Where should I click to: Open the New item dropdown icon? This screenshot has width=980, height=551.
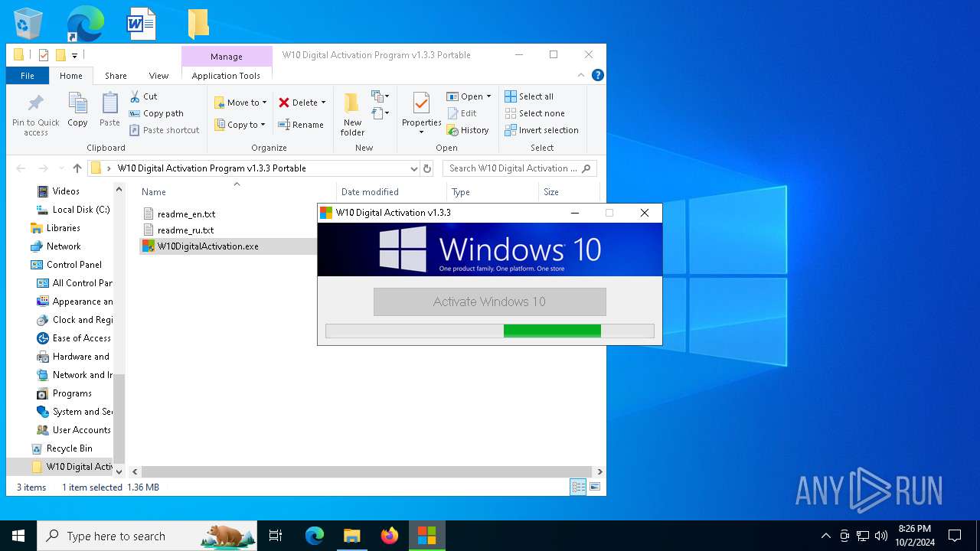point(381,96)
